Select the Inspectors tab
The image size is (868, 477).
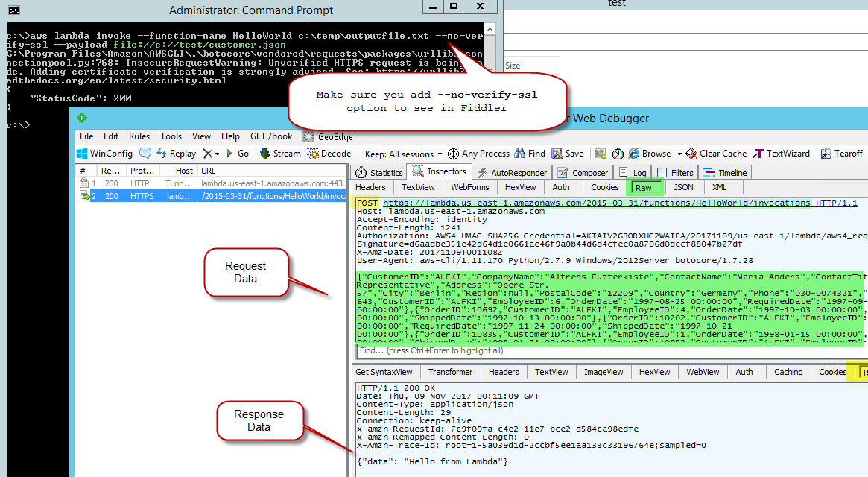coord(440,171)
